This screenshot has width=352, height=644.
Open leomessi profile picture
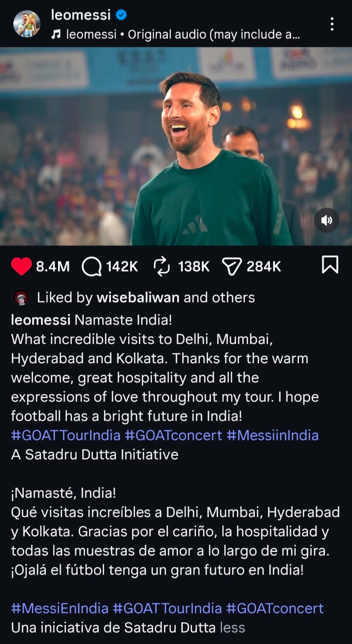coord(27,24)
